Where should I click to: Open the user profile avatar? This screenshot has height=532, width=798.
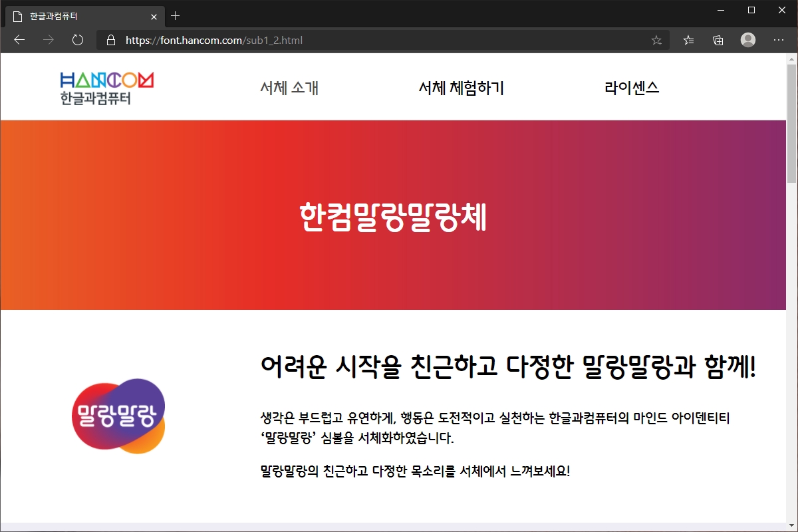(748, 40)
